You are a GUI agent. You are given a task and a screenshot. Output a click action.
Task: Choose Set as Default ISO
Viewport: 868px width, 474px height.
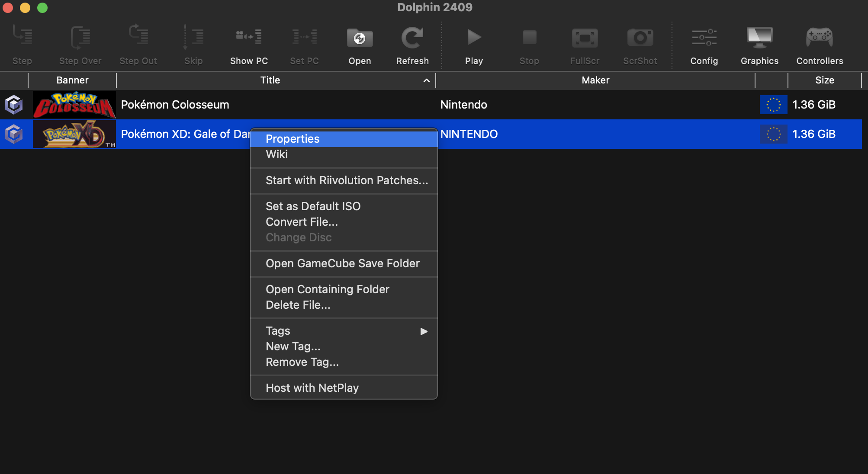[x=344, y=206]
